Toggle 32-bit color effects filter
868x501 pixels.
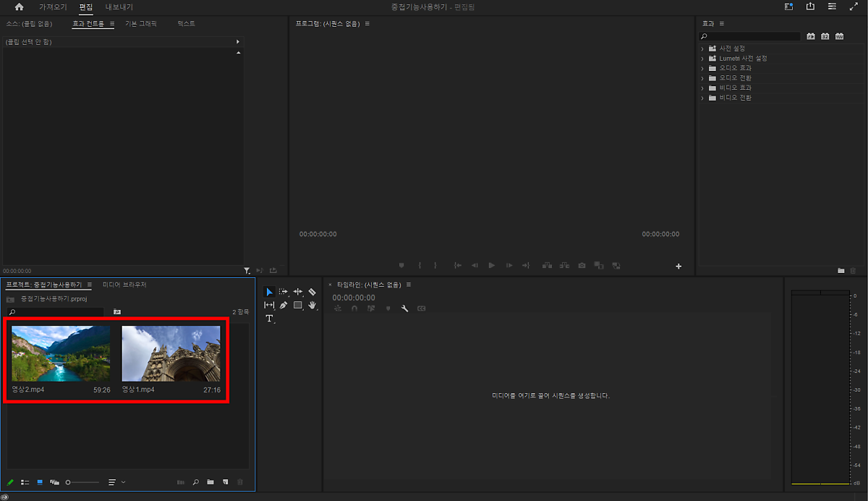(825, 36)
